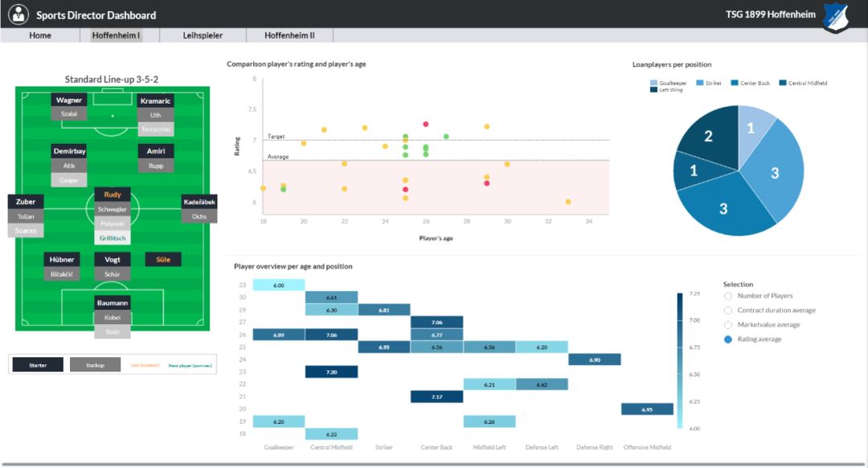Click the Striker legend color swatch
Image resolution: width=868 pixels, height=468 pixels.
700,83
